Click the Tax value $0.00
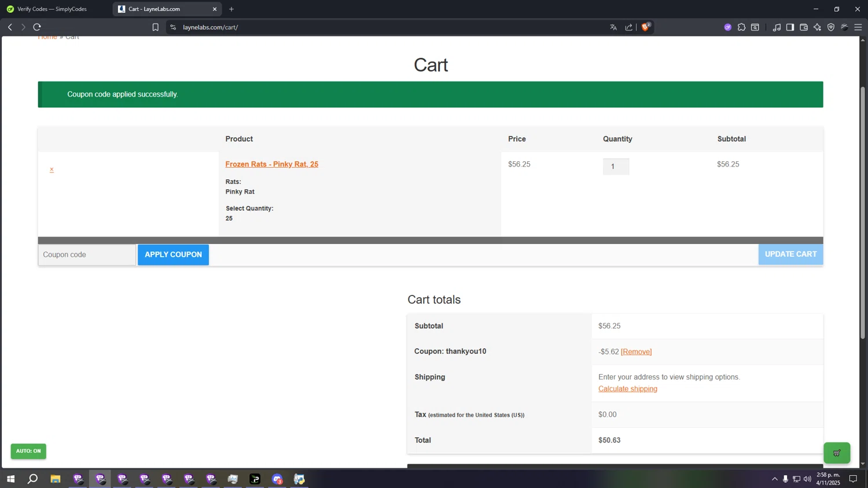The height and width of the screenshot is (488, 868). click(x=608, y=415)
